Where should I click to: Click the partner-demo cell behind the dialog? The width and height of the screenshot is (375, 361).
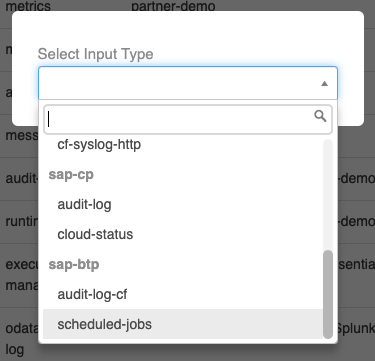click(x=173, y=6)
